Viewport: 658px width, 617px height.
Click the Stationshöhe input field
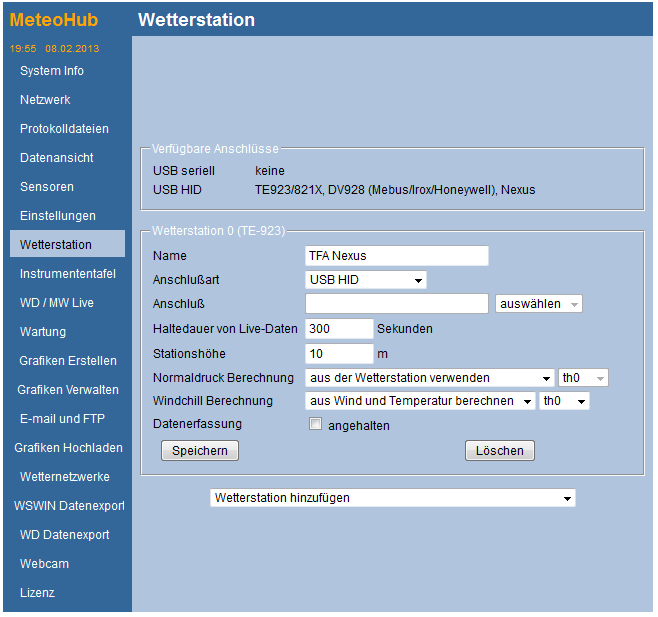pos(339,353)
